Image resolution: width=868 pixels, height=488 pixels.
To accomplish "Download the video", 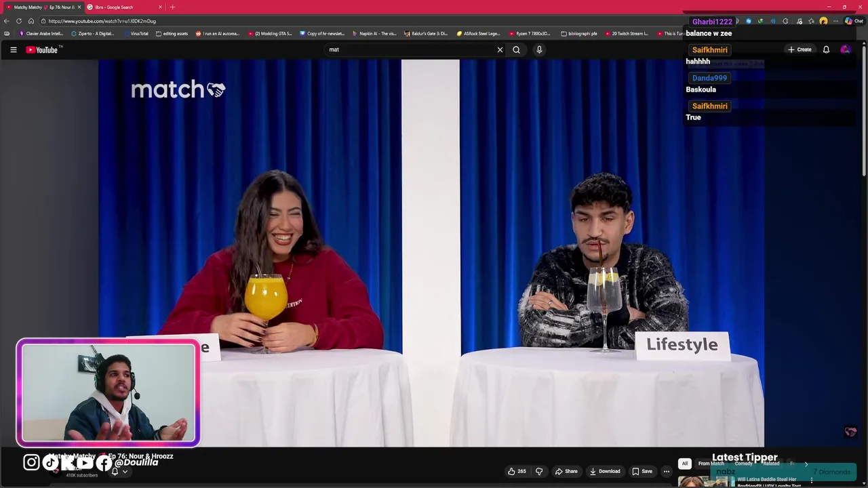I will click(605, 471).
